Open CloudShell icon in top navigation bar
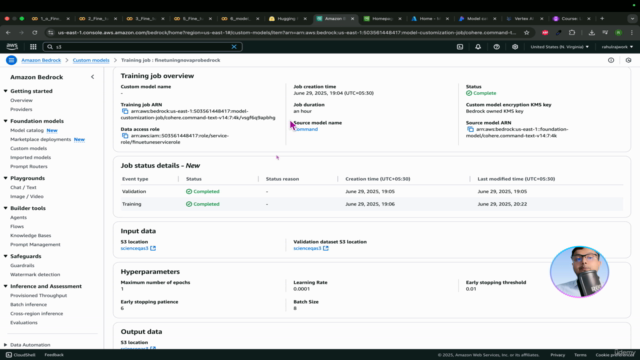Viewport: 640px width, 360px height. pos(460,47)
